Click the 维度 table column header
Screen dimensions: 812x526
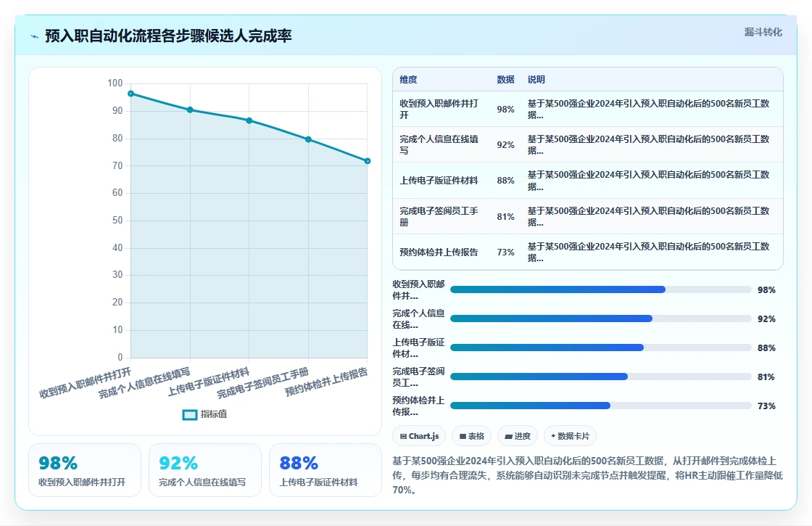(408, 80)
